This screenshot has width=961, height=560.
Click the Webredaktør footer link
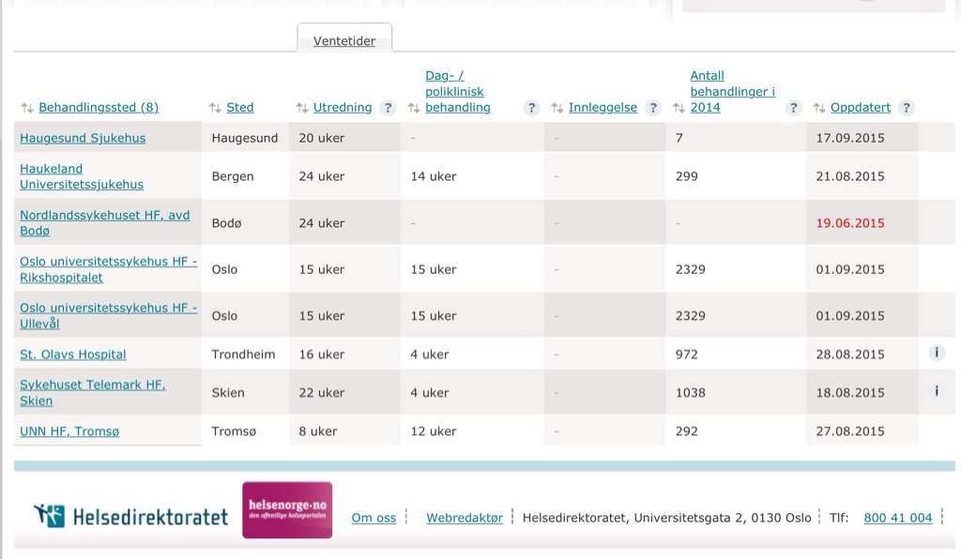[465, 518]
